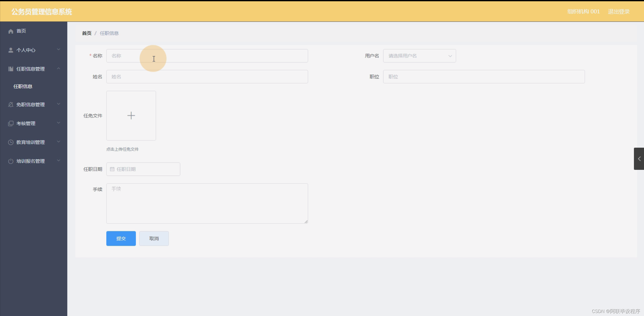Collapse the 任职信息管理 menu chevron
The height and width of the screenshot is (316, 644).
click(59, 69)
